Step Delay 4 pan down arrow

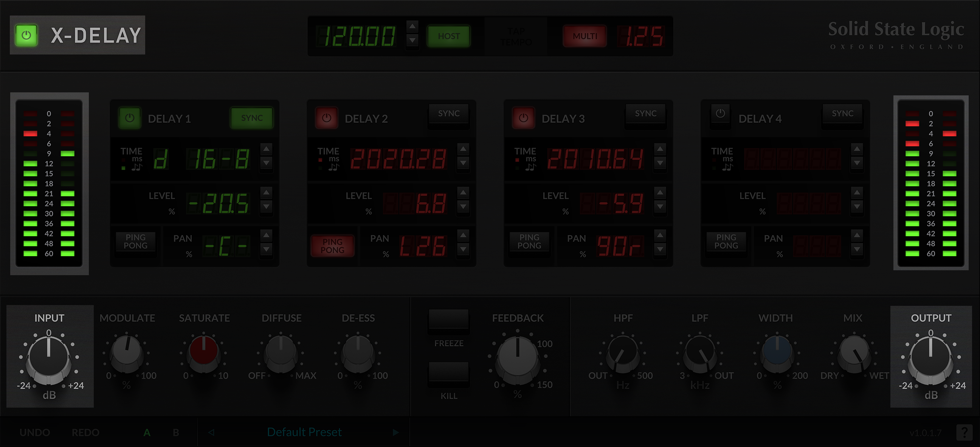point(857,249)
